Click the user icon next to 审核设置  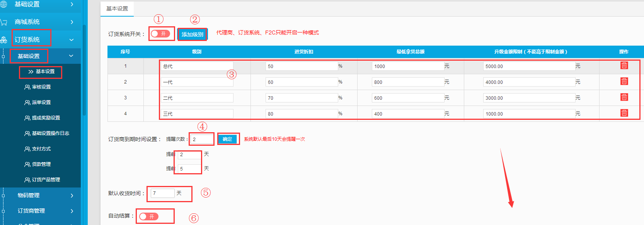tap(27, 87)
